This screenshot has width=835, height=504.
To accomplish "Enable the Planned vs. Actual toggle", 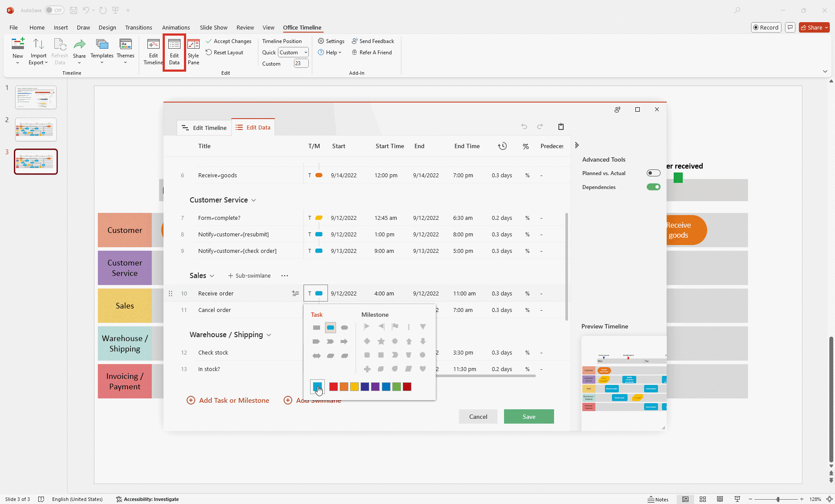I will tap(654, 172).
